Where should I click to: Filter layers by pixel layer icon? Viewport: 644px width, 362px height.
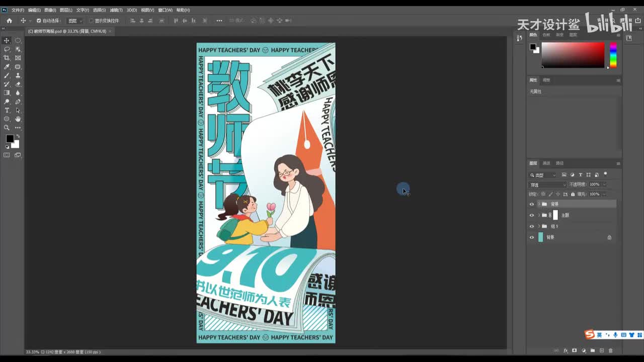click(564, 175)
